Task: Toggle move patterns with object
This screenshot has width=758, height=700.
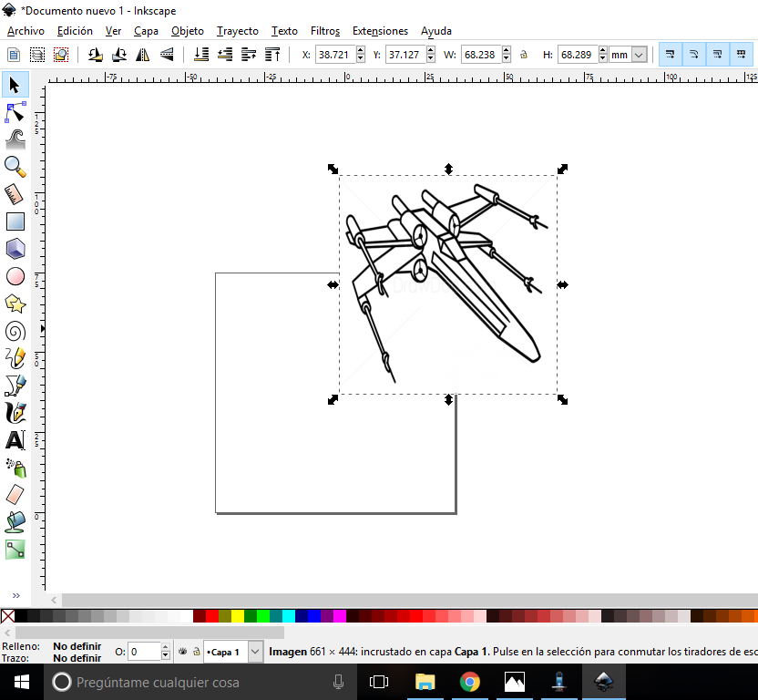Action: (x=742, y=54)
